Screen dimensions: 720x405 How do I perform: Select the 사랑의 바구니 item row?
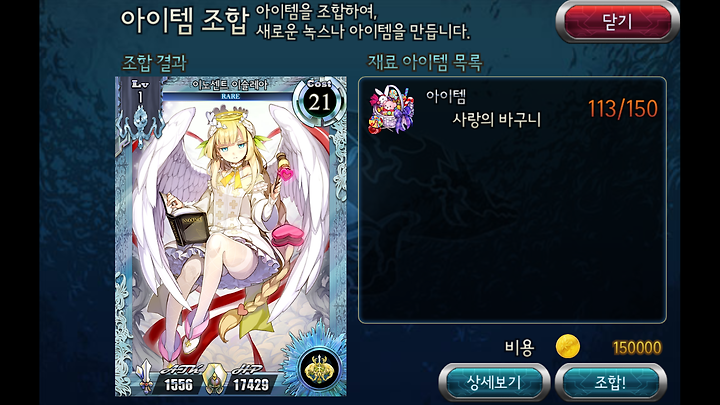[512, 110]
